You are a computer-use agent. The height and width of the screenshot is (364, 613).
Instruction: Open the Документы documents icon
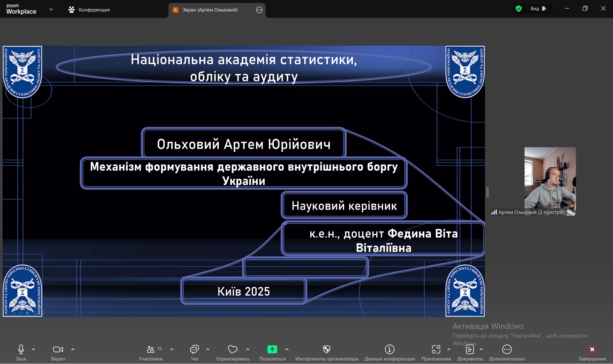[x=470, y=350]
